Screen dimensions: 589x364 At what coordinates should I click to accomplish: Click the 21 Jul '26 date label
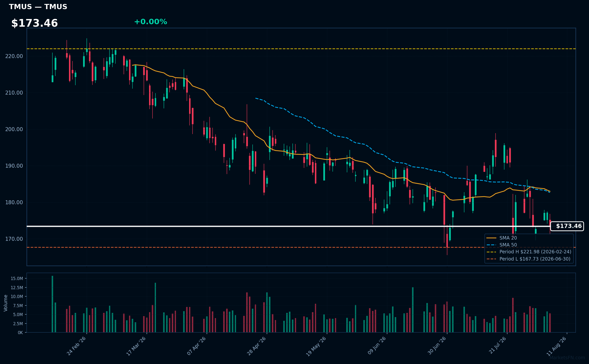498,345
